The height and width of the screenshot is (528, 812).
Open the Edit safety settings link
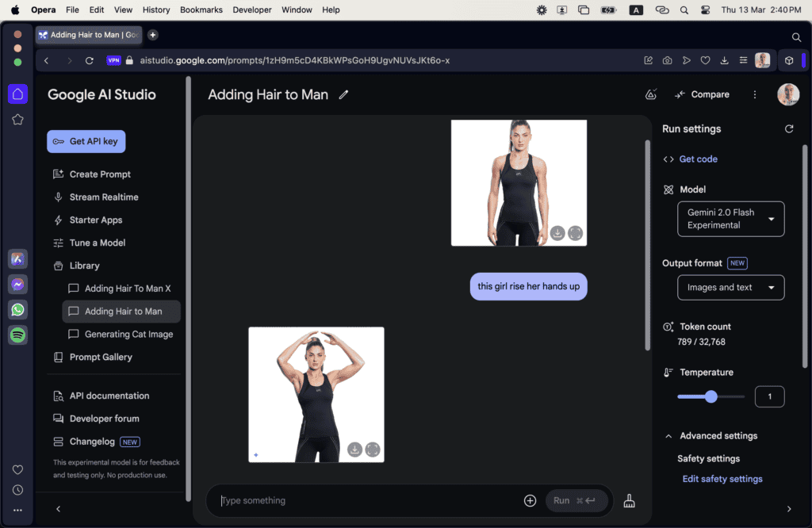click(x=722, y=479)
